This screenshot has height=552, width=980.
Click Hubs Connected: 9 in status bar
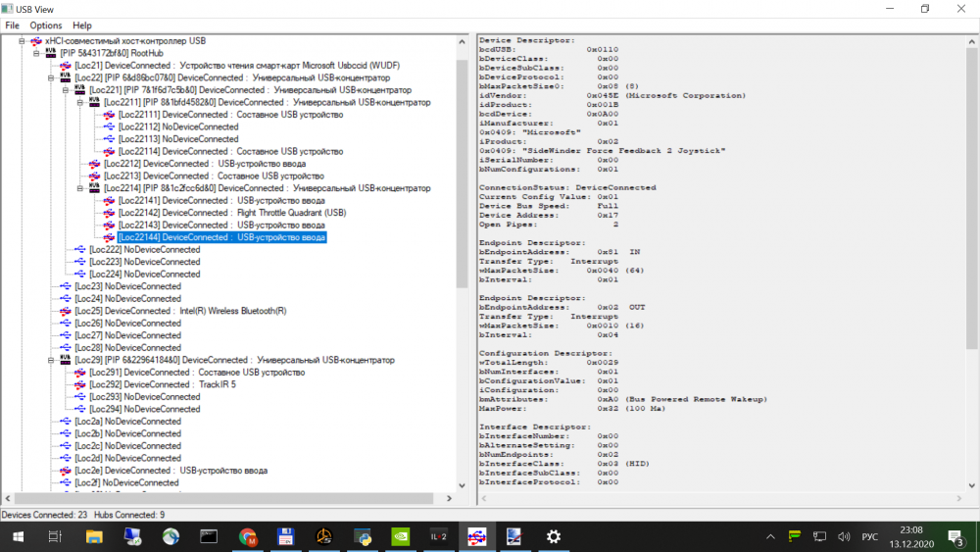pos(129,515)
